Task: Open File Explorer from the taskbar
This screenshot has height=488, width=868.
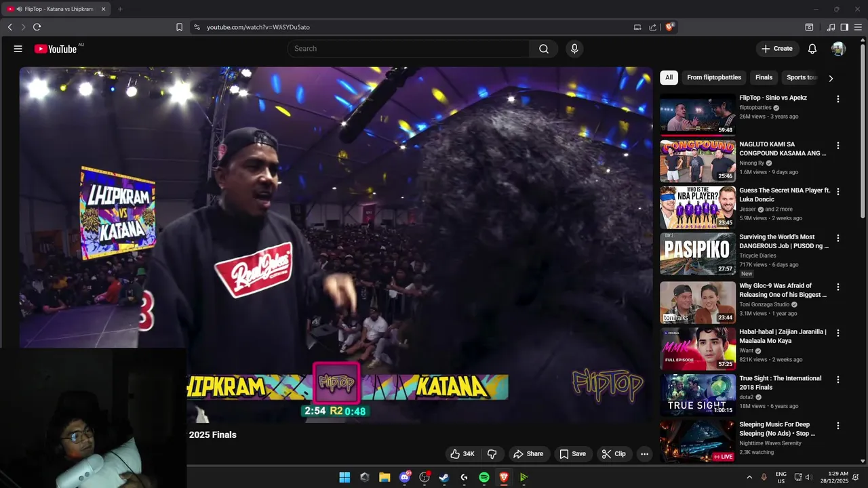Action: coord(384,477)
